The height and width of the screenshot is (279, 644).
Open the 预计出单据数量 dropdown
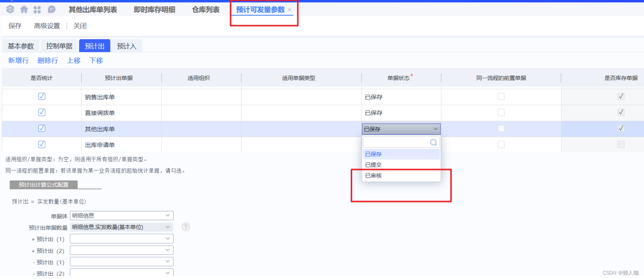pyautogui.click(x=122, y=227)
